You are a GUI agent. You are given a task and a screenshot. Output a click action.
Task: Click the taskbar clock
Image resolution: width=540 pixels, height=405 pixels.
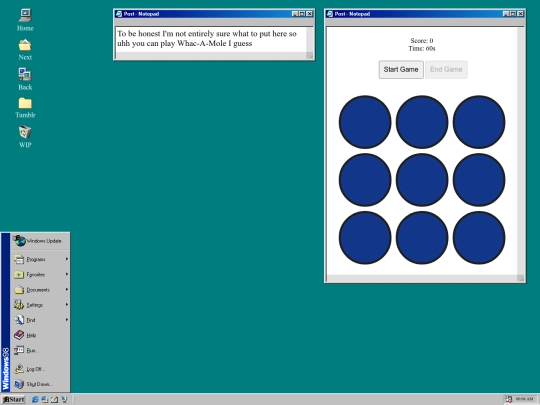(525, 399)
